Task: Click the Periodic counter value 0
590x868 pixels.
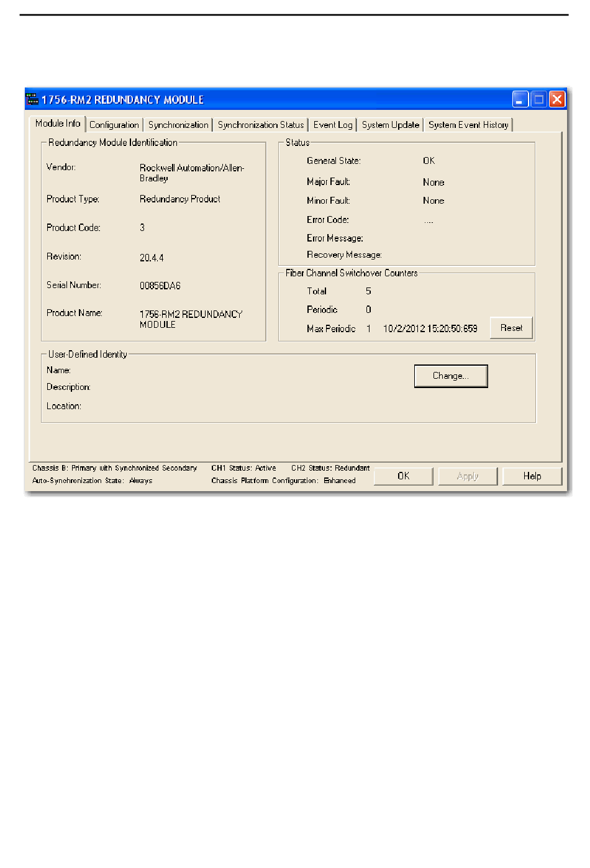Action: tap(368, 310)
